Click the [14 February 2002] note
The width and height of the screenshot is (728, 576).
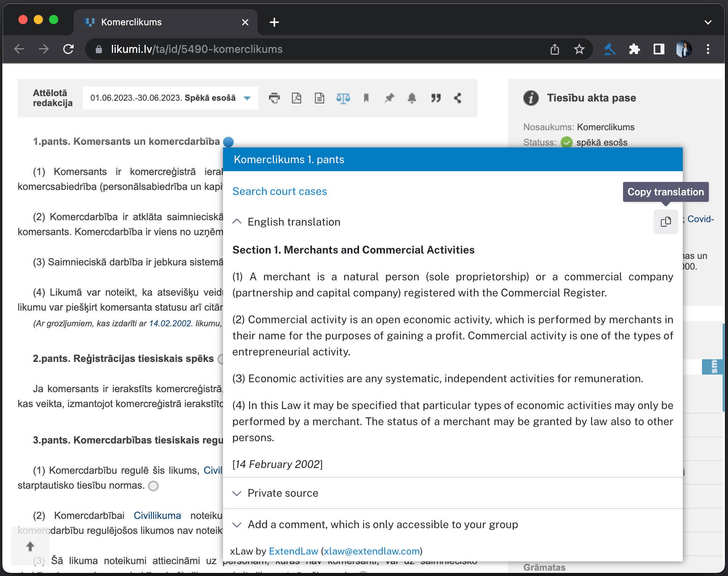point(277,464)
